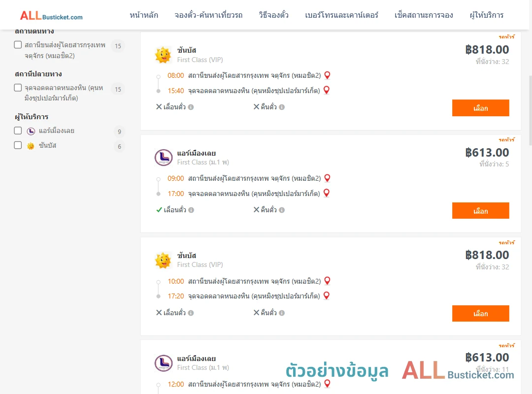Click the page vertical scrollbar
This screenshot has width=532, height=394.
[531, 110]
